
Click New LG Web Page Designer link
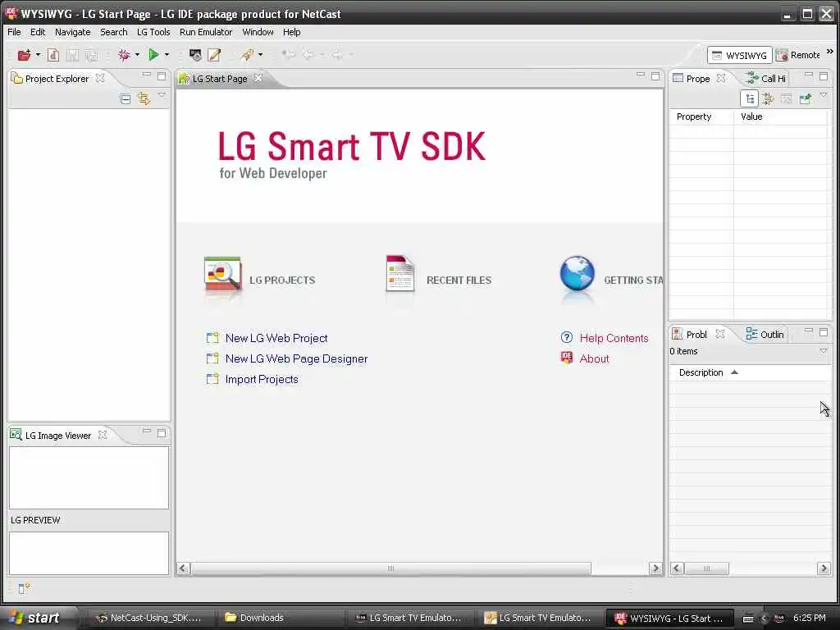pyautogui.click(x=296, y=359)
